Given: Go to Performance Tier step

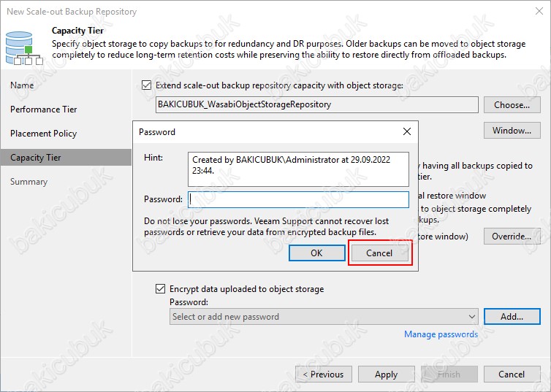Looking at the screenshot, I should point(44,109).
